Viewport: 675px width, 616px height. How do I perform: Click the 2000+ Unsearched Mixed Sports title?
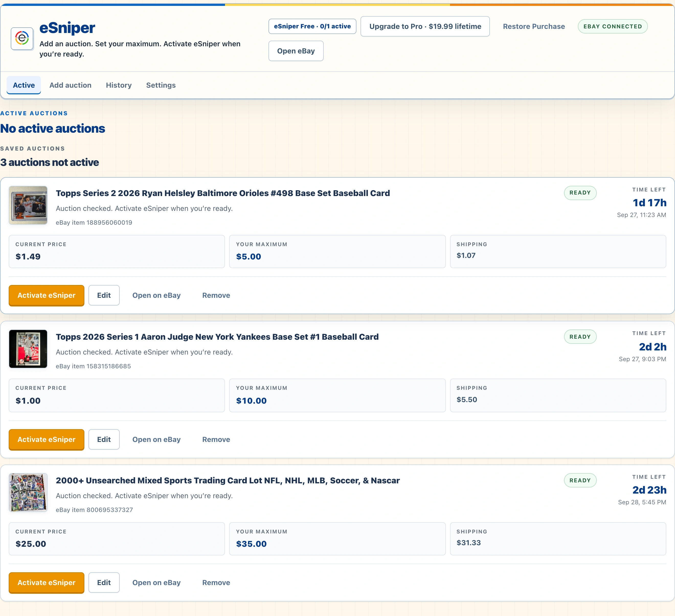[x=228, y=481]
